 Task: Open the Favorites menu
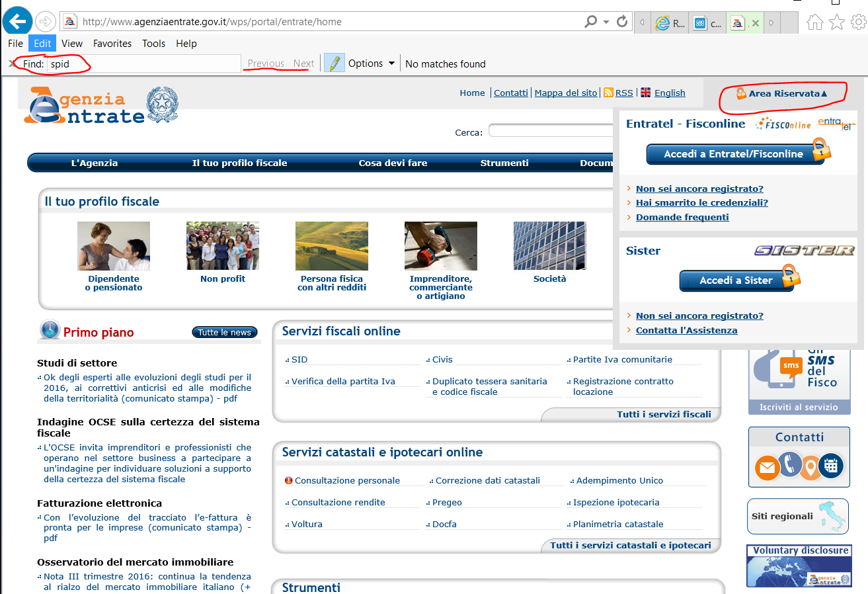112,44
